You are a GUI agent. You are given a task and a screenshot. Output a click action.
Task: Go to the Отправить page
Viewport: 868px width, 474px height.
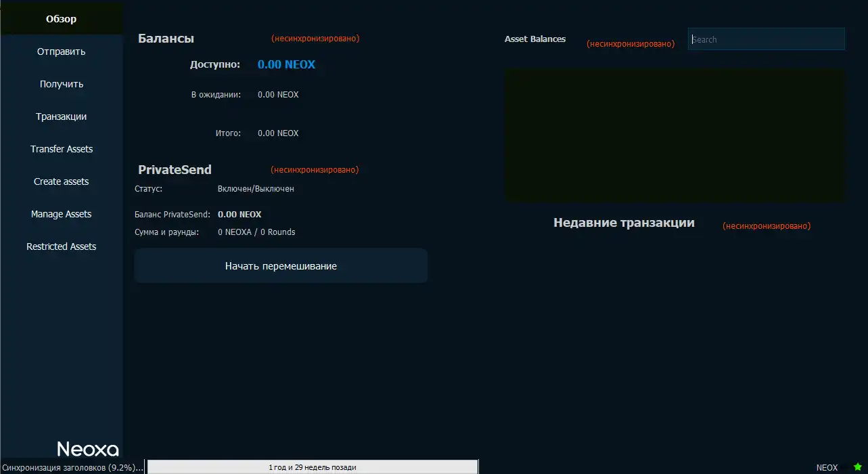[x=61, y=51]
